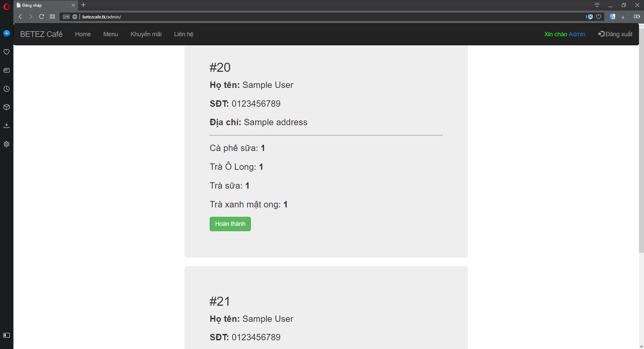This screenshot has height=349, width=644.
Task: Open the sidebar bookmarks heart icon
Action: (6, 52)
